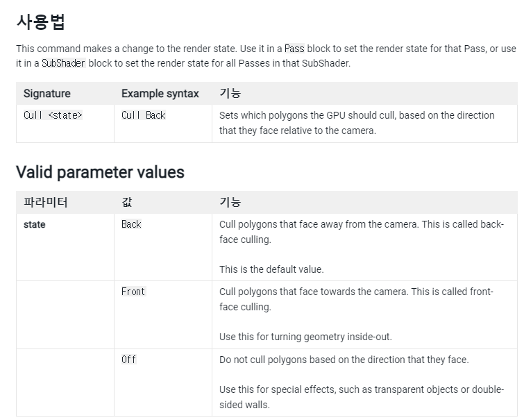Screen dimensions: 524x420
Task: Click the "값" column header
Action: click(127, 202)
